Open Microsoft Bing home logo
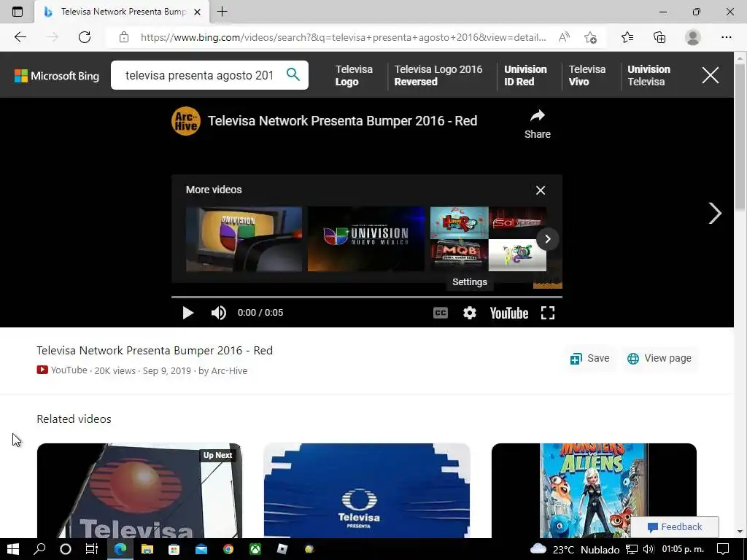 [x=57, y=76]
